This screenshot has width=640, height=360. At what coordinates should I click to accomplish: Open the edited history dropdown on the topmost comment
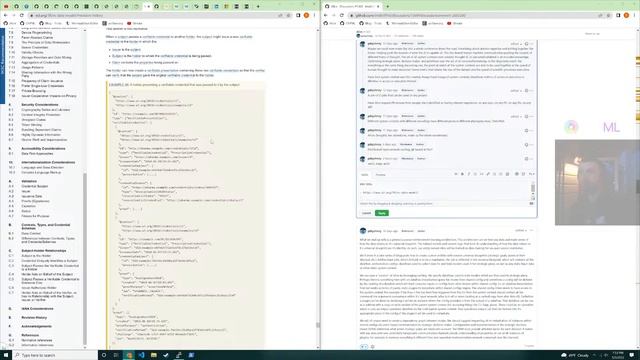[x=516, y=44]
